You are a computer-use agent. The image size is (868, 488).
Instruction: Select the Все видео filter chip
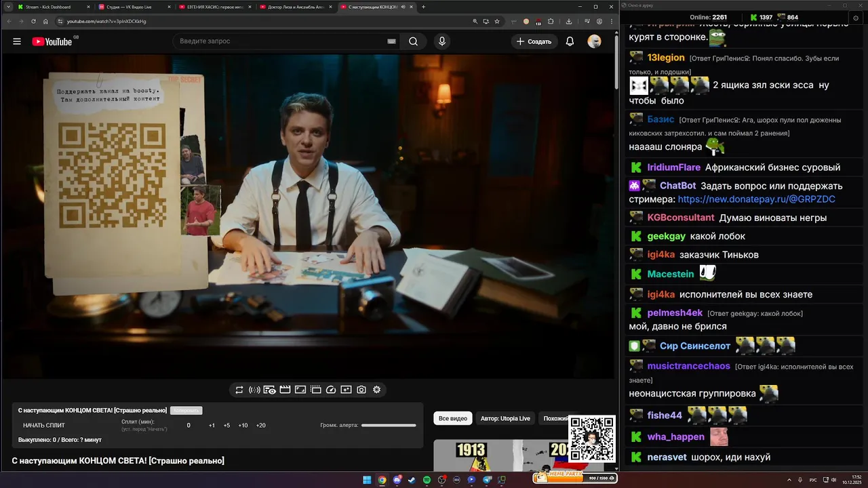click(x=453, y=419)
